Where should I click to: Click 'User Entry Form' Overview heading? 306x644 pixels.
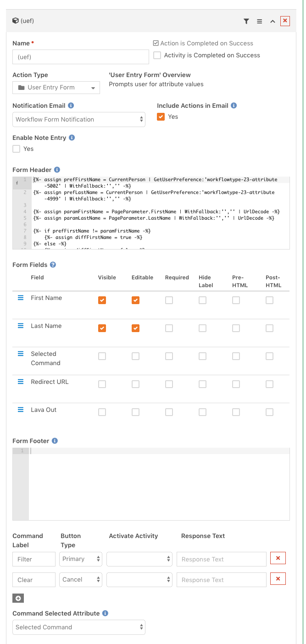pyautogui.click(x=150, y=75)
